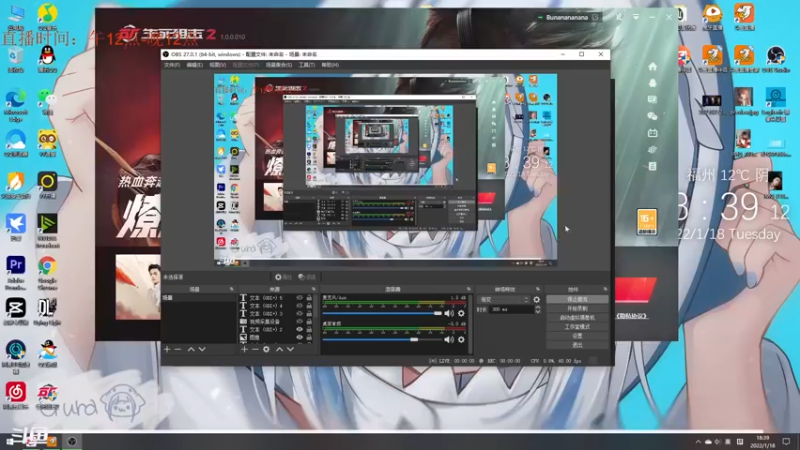Click WeChat icon in launcher sidebar
The image size is (800, 450).
coord(653,116)
